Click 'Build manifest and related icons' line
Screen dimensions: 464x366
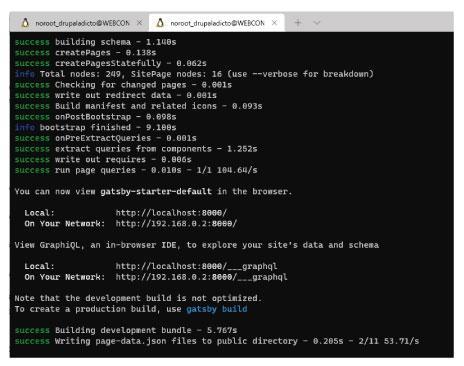138,106
